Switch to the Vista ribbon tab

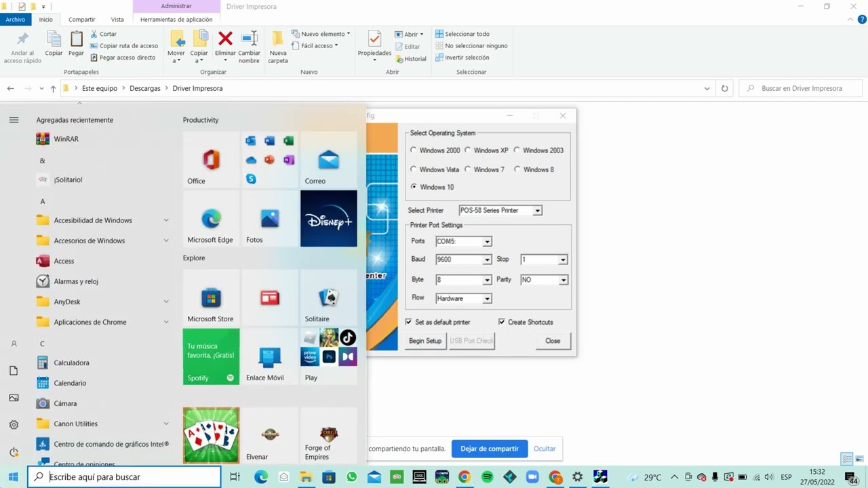[117, 20]
